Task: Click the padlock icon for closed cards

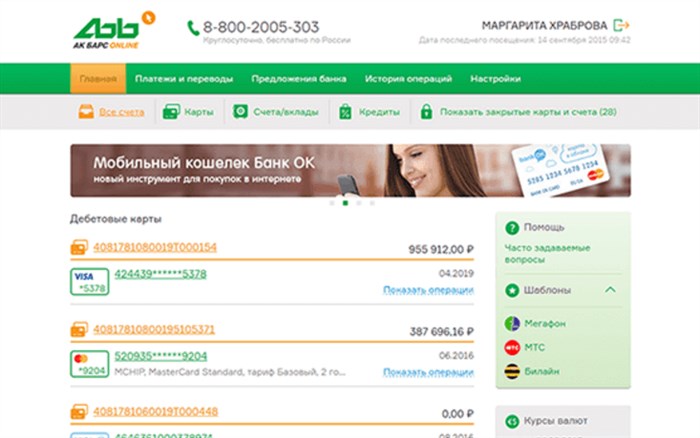Action: tap(426, 112)
